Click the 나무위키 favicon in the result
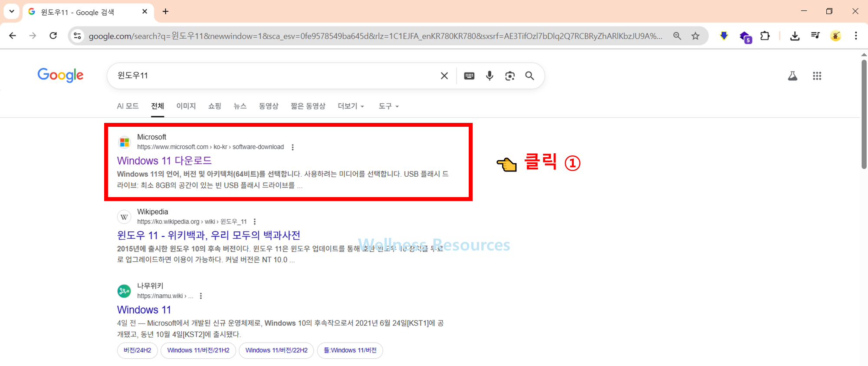The image size is (868, 366). (125, 291)
